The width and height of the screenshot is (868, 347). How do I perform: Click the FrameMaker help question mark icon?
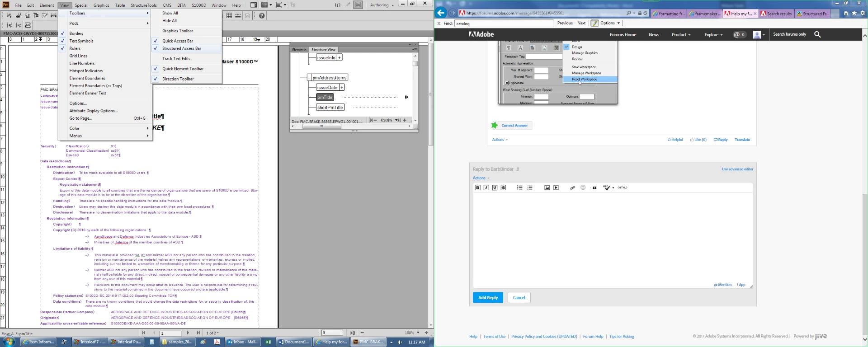pyautogui.click(x=262, y=16)
